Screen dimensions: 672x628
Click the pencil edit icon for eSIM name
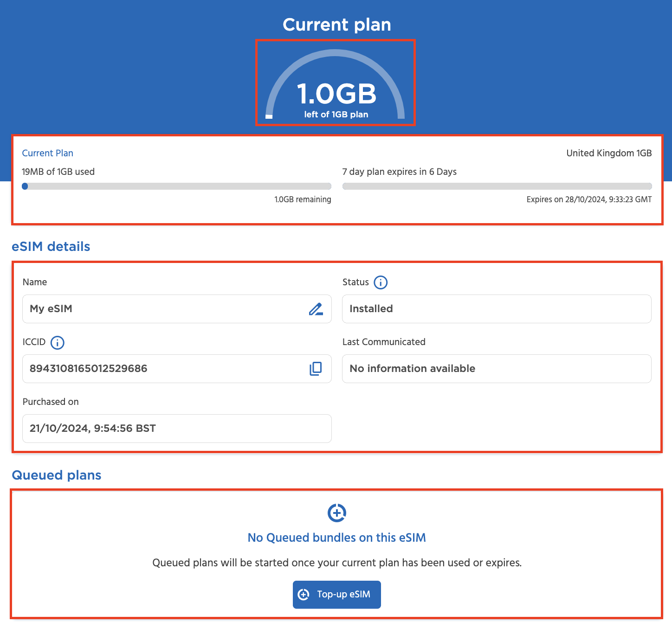(316, 309)
